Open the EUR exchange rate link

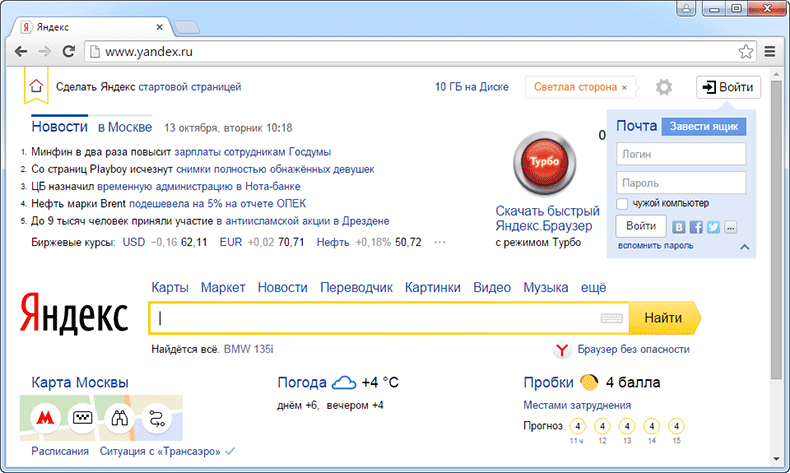(231, 242)
